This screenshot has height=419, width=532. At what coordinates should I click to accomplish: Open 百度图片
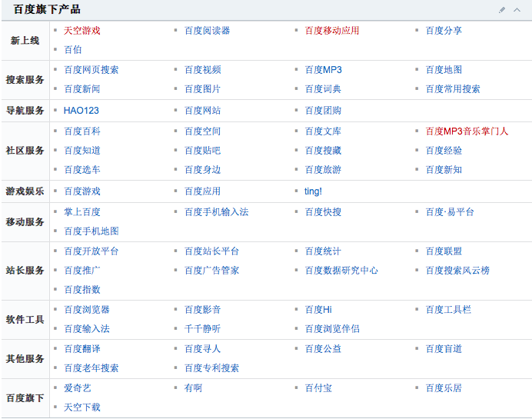[x=202, y=89]
